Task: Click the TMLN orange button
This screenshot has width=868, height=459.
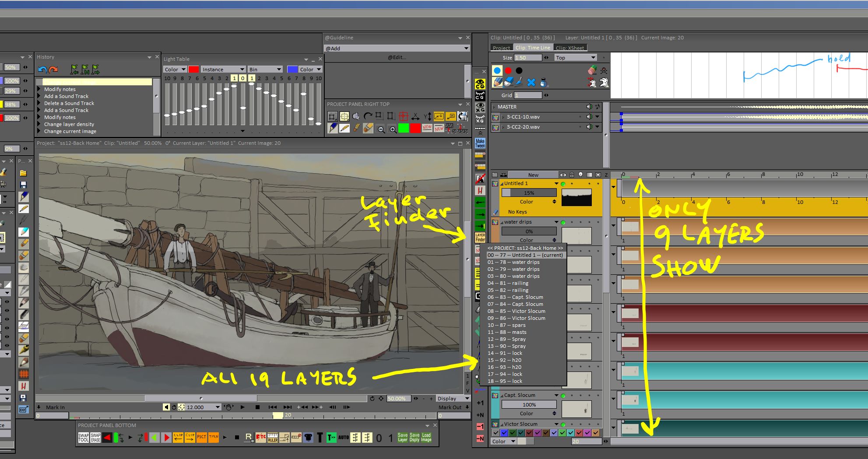Action: pos(213,438)
